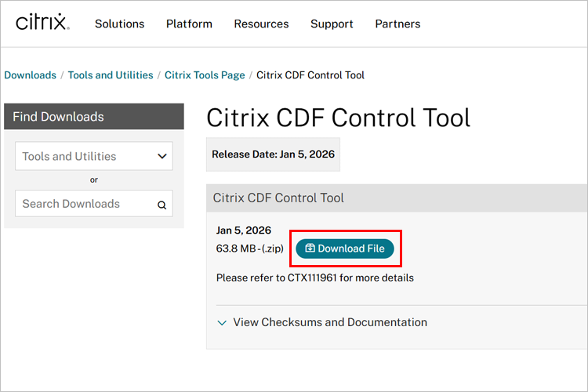The width and height of the screenshot is (588, 392).
Task: Open the Resources menu
Action: 261,24
